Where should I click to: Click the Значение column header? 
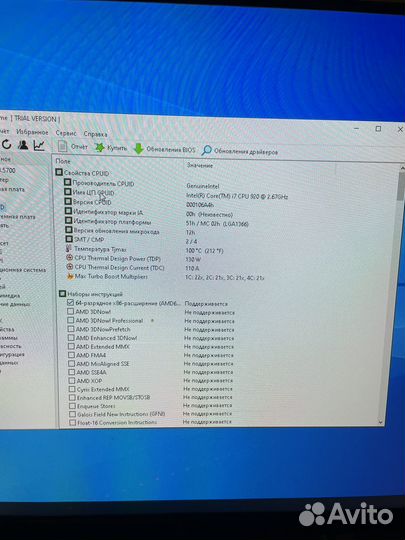(200, 165)
